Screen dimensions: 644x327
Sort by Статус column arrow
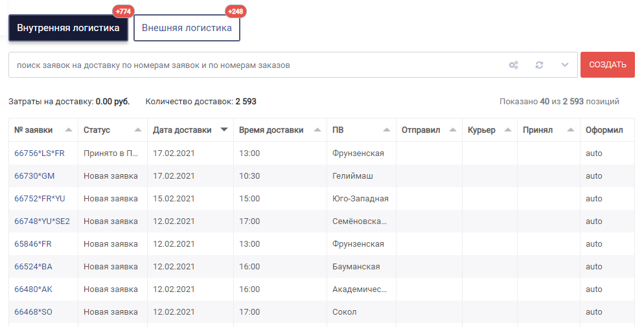click(x=138, y=130)
